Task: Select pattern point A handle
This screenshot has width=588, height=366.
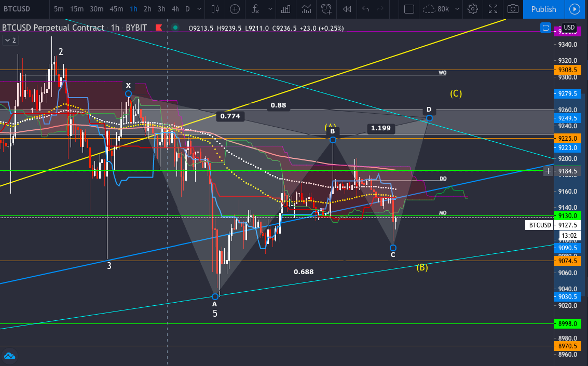Action: pos(215,296)
